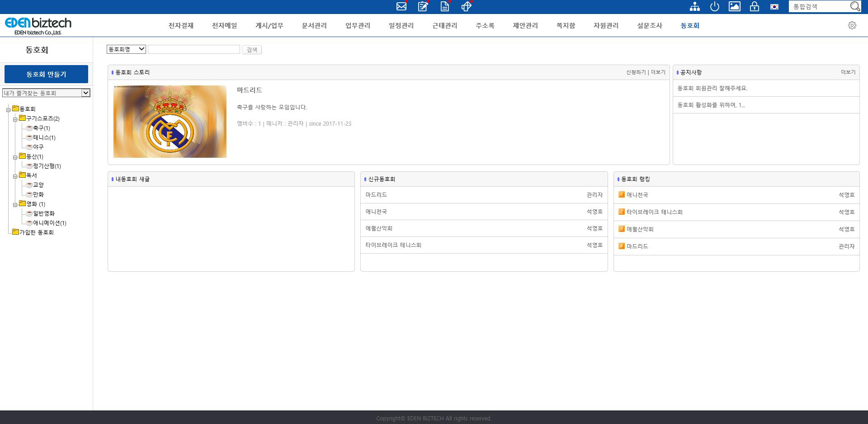The height and width of the screenshot is (424, 868).
Task: Click the padlock lock icon
Action: pyautogui.click(x=755, y=6)
